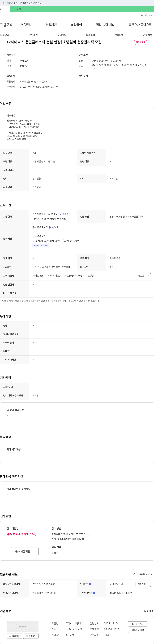Click the 이메일 지원 apply button
The width and height of the screenshot is (154, 644).
click(22, 551)
